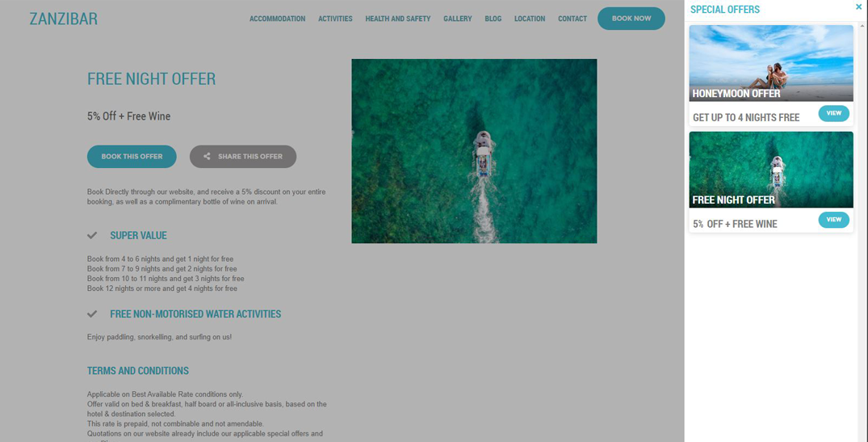Click the share icon on Share This Offer
This screenshot has width=868, height=442.
click(207, 156)
